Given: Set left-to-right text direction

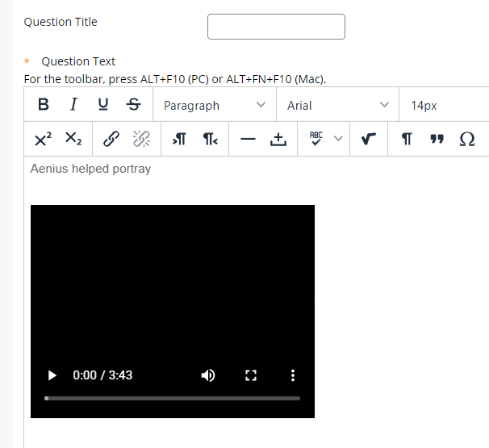Looking at the screenshot, I should coord(179,139).
